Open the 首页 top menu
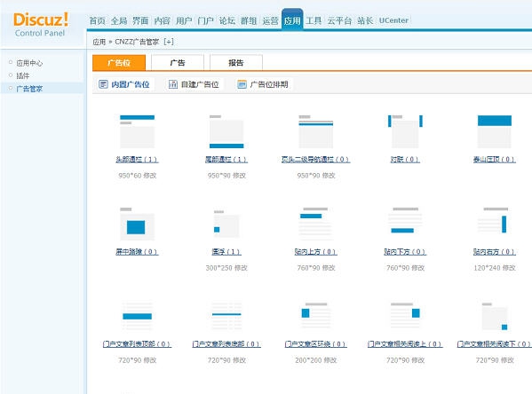 click(98, 20)
